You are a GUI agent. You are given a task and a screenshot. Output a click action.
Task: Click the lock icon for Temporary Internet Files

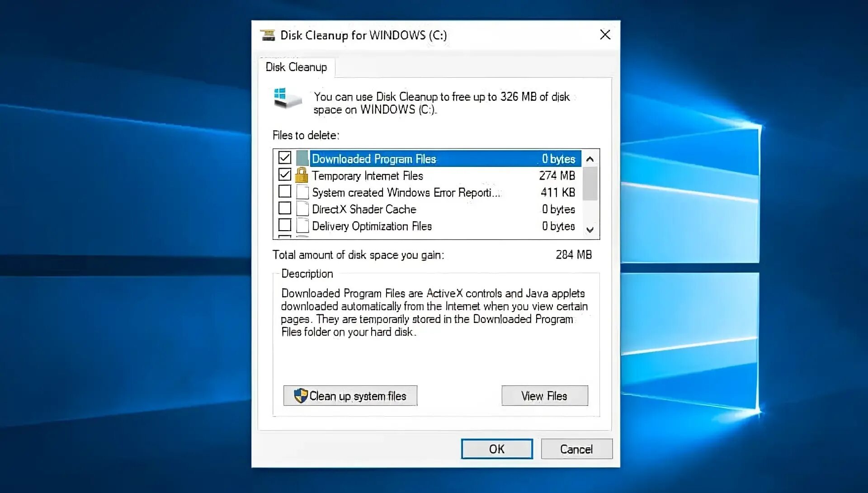(x=302, y=175)
